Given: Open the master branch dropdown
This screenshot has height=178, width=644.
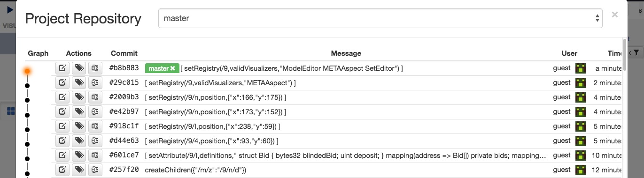Looking at the screenshot, I should tap(380, 19).
